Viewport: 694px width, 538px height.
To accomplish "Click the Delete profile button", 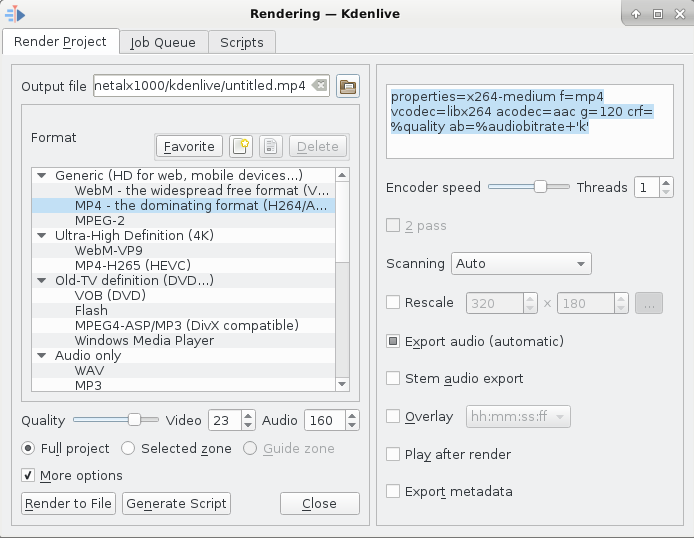I will [318, 146].
